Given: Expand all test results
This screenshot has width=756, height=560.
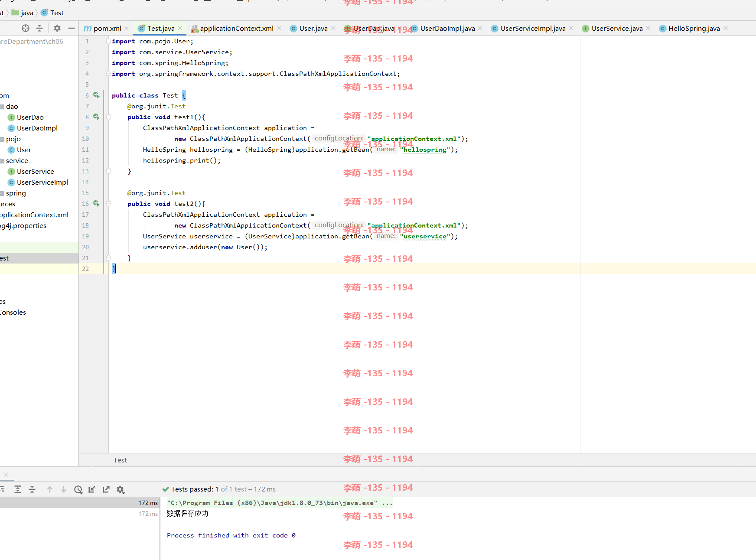Looking at the screenshot, I should [x=18, y=489].
